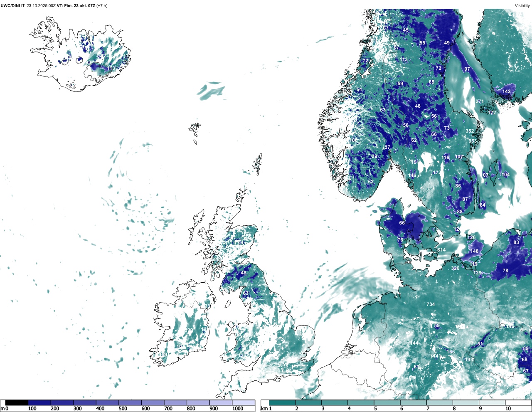
Task: Click the "10" kilometre scale label
Action: (508, 409)
